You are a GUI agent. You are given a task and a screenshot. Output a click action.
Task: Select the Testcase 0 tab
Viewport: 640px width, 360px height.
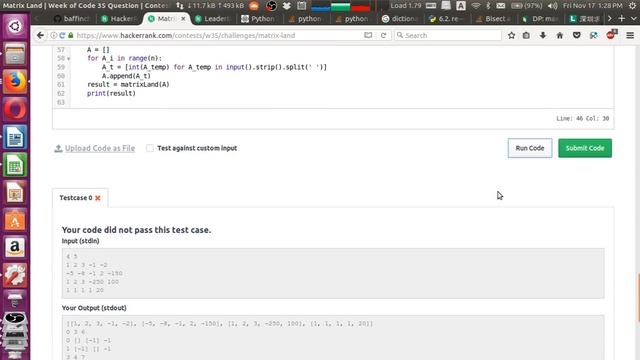[x=80, y=198]
